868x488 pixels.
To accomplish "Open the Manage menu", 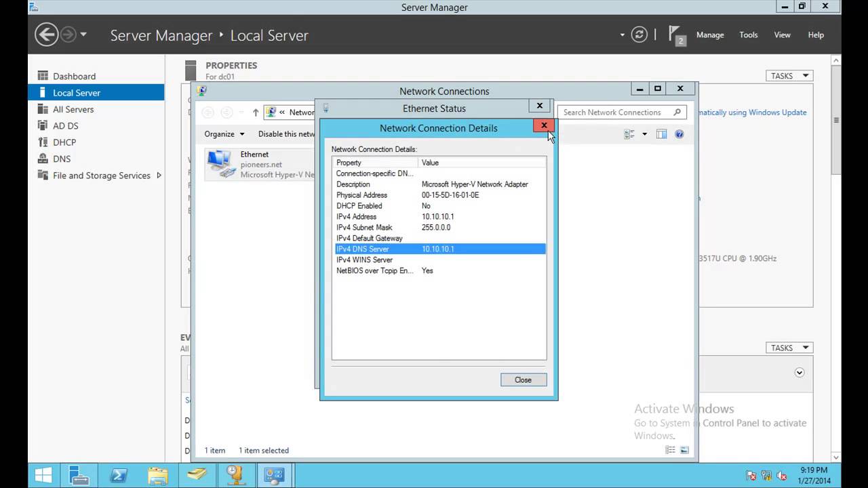I will click(x=710, y=35).
